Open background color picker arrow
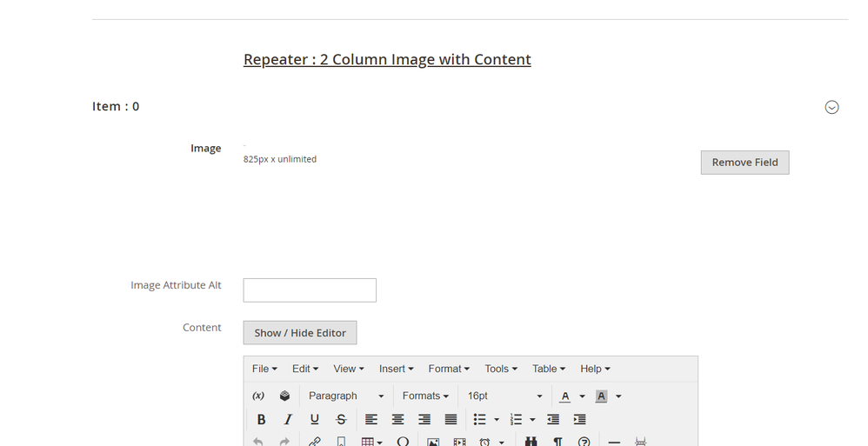 click(618, 396)
